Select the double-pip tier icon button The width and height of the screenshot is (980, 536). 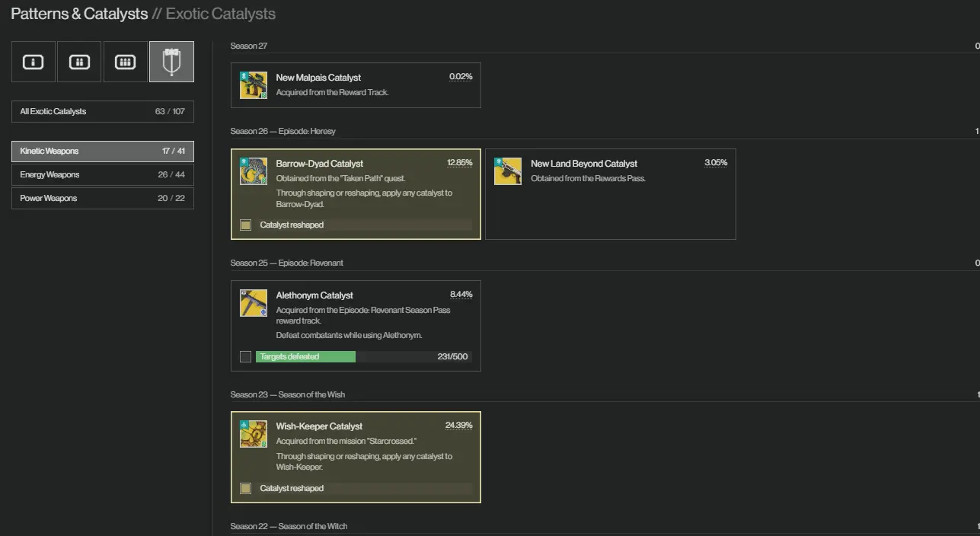tap(79, 62)
